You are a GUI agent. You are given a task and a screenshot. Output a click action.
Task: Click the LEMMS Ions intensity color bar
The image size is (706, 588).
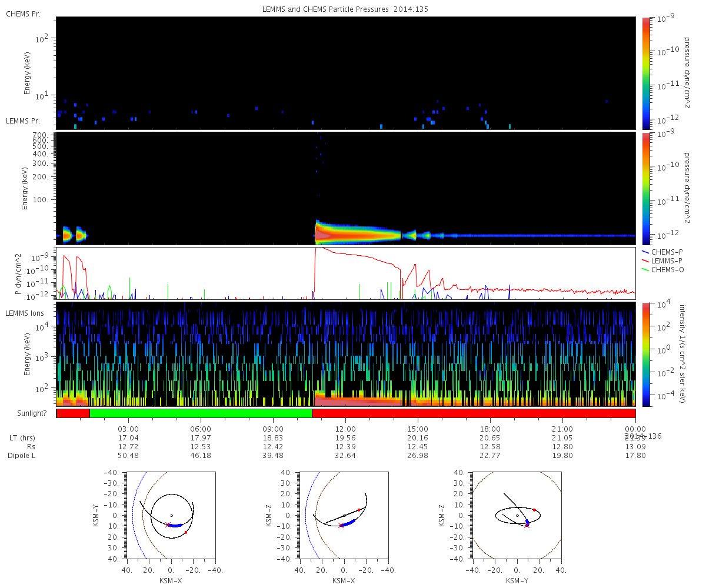[646, 354]
